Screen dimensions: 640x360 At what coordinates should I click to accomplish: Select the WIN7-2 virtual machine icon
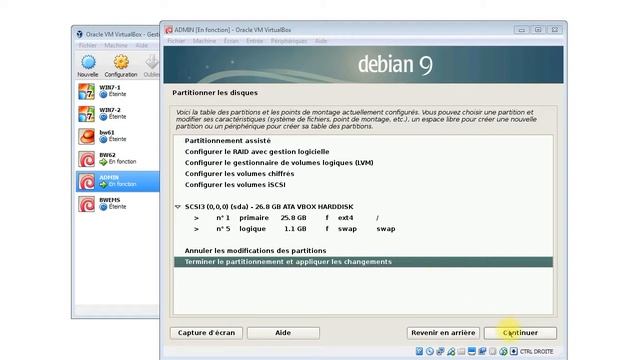pyautogui.click(x=87, y=114)
